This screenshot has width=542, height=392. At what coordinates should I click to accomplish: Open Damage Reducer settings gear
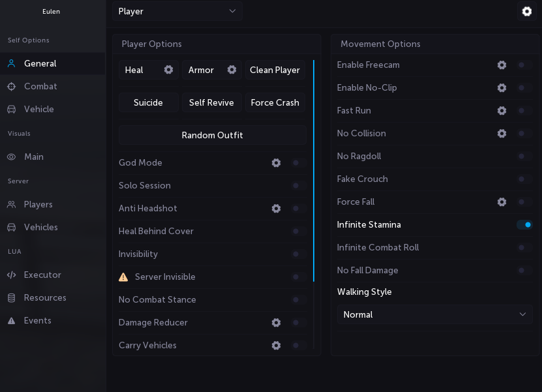(276, 323)
